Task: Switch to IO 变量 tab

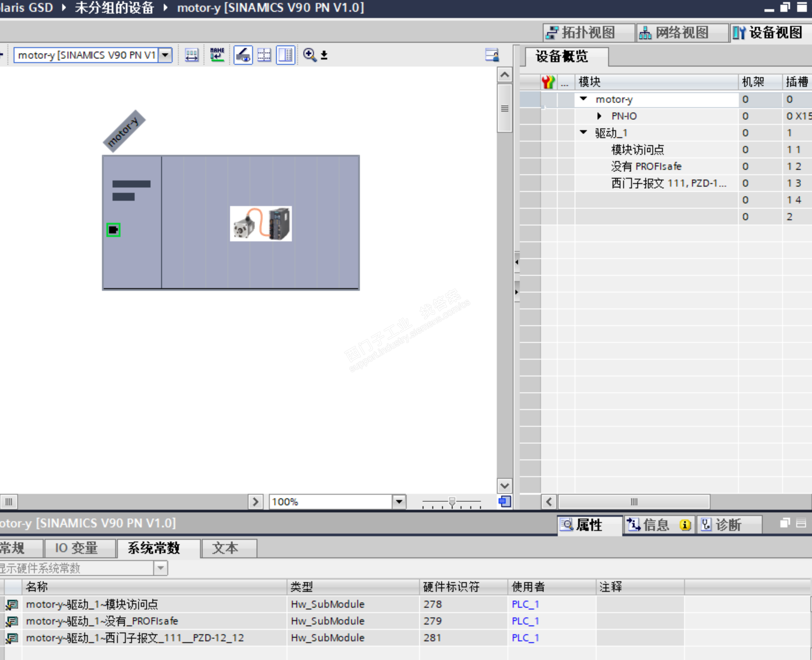Action: pos(76,548)
